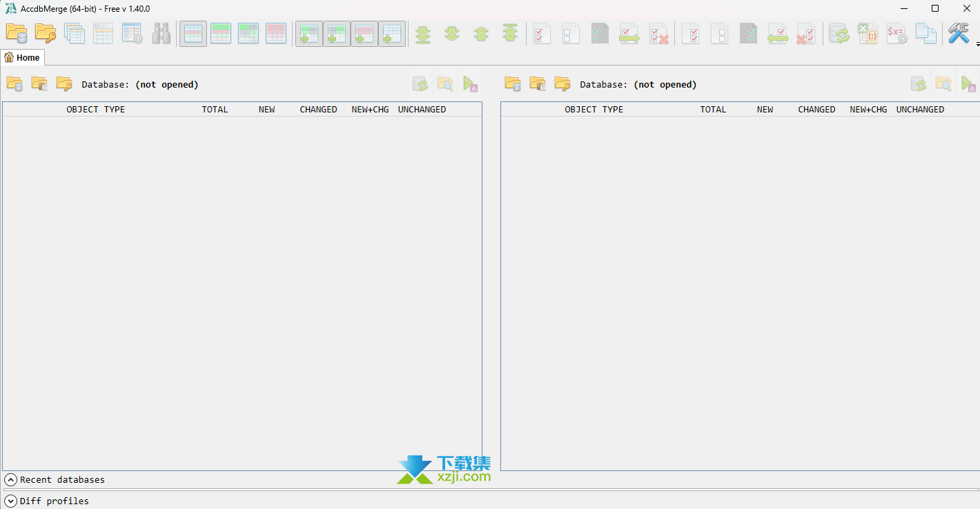Open a database using the main toolbar folder icon
The width and height of the screenshot is (980, 509).
[17, 33]
